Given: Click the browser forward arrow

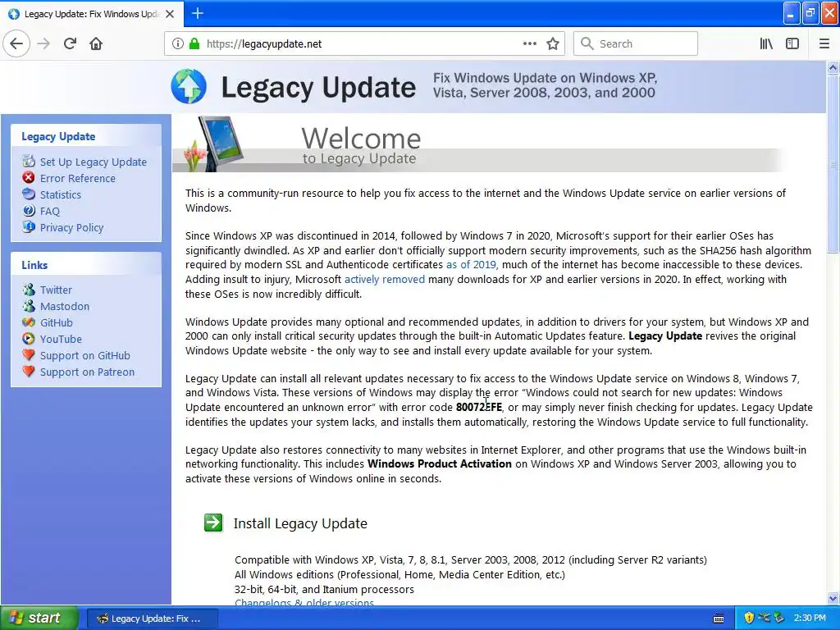Looking at the screenshot, I should (x=44, y=44).
